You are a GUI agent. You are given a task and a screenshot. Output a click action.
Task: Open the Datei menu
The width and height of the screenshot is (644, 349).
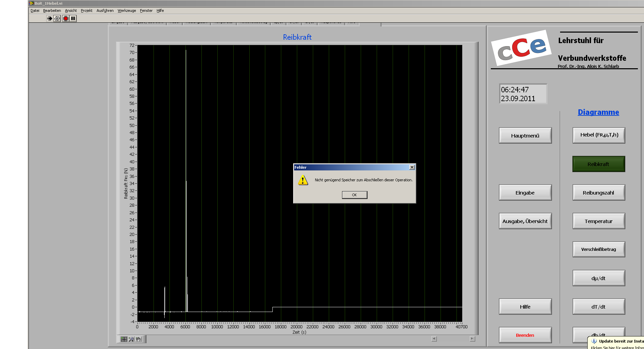(x=35, y=11)
